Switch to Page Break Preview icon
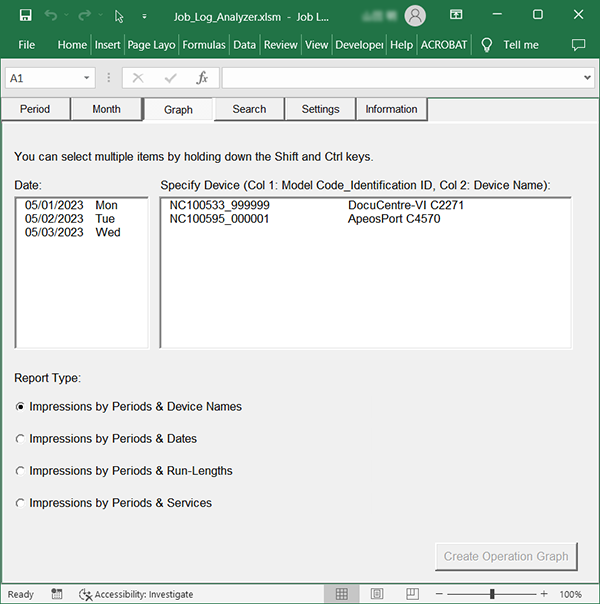The height and width of the screenshot is (604, 600). tap(412, 594)
